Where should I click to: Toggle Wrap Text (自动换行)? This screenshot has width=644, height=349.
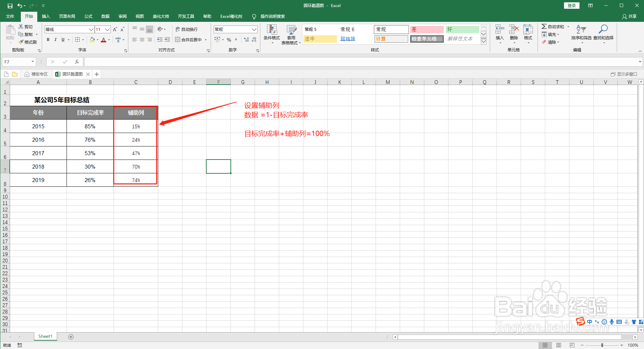click(x=186, y=29)
